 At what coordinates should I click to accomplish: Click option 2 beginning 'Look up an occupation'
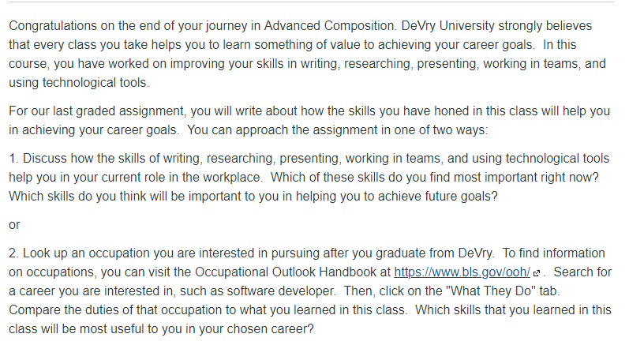(310, 291)
